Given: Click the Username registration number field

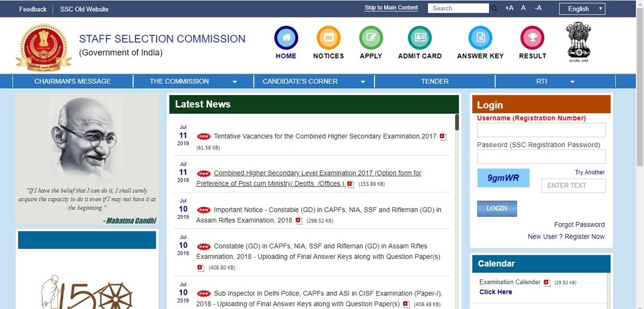Looking at the screenshot, I should [x=541, y=130].
